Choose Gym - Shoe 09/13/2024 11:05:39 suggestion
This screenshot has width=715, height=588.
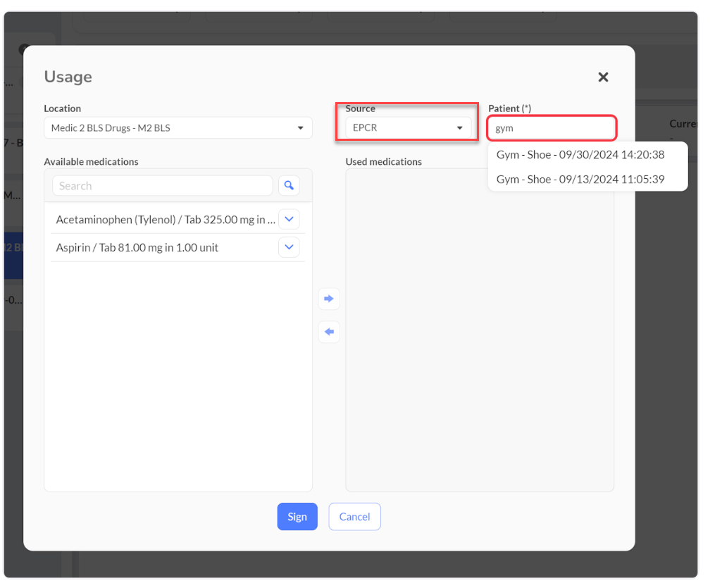(x=580, y=180)
